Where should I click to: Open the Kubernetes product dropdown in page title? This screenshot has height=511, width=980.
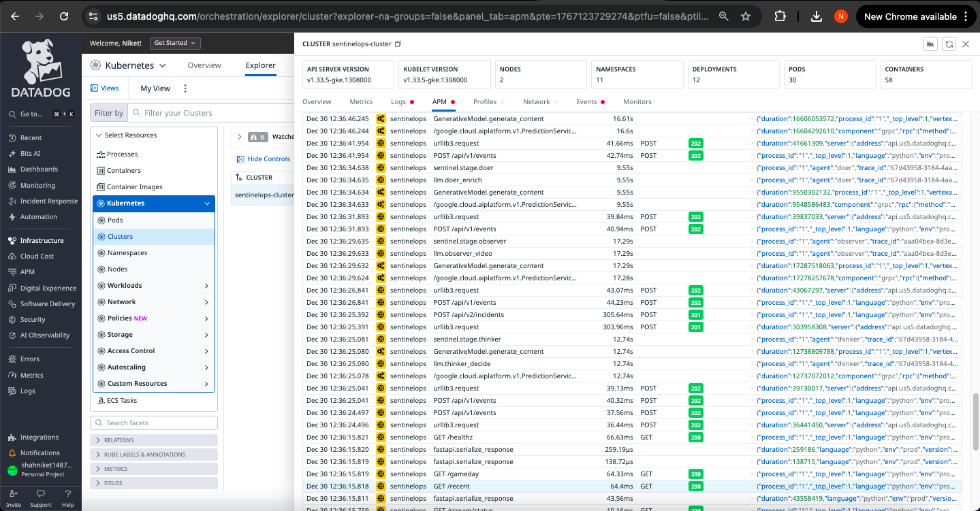pyautogui.click(x=162, y=65)
